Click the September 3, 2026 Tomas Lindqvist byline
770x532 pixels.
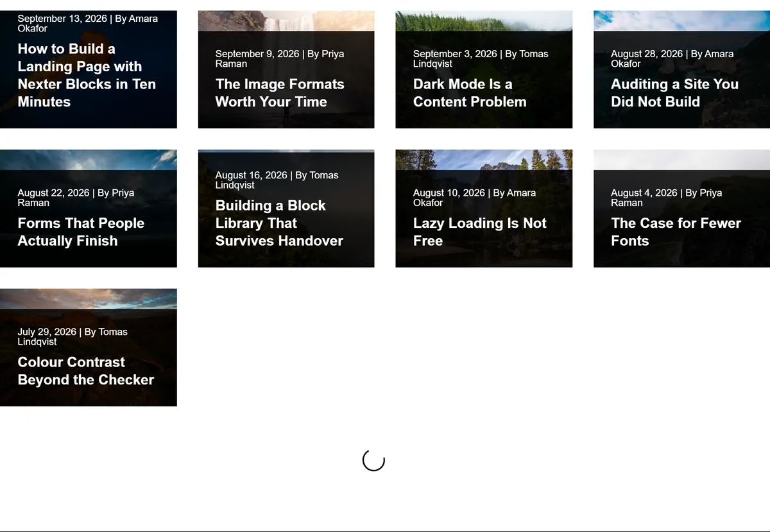coord(481,58)
